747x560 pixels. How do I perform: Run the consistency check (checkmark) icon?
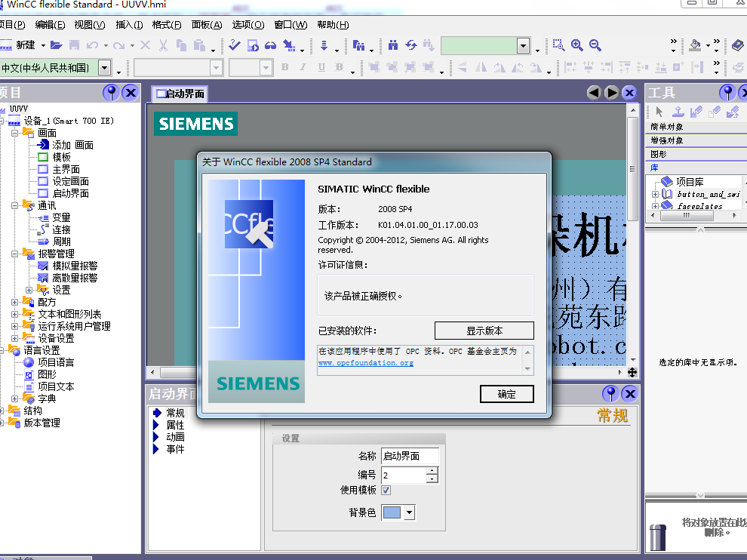(x=235, y=45)
